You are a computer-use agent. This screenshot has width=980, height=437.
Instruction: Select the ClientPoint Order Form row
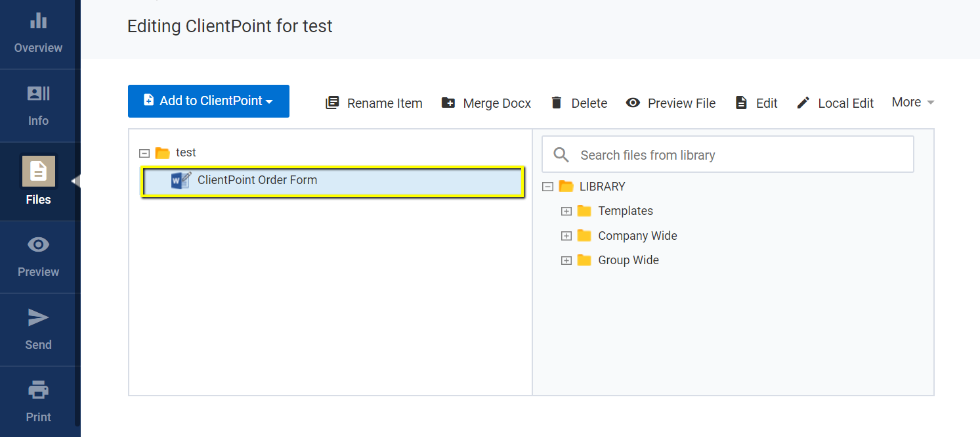pos(332,181)
